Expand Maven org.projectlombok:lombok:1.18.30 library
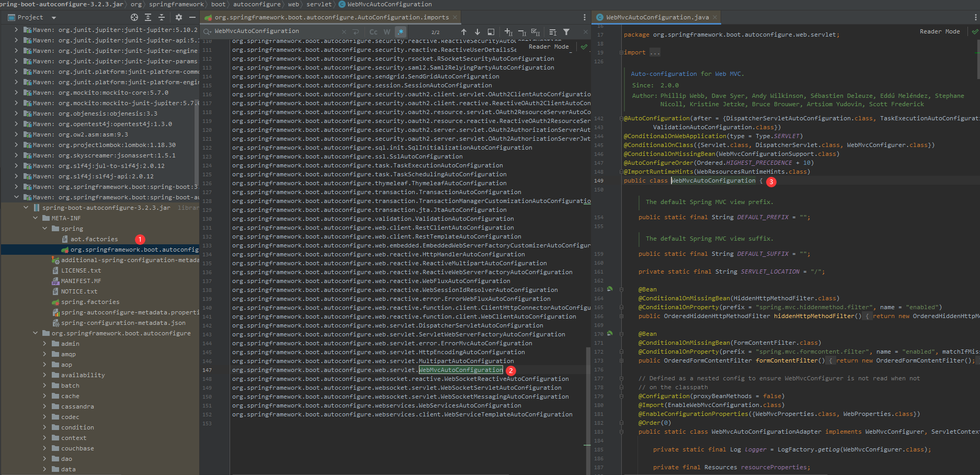The image size is (980, 475). coord(16,145)
